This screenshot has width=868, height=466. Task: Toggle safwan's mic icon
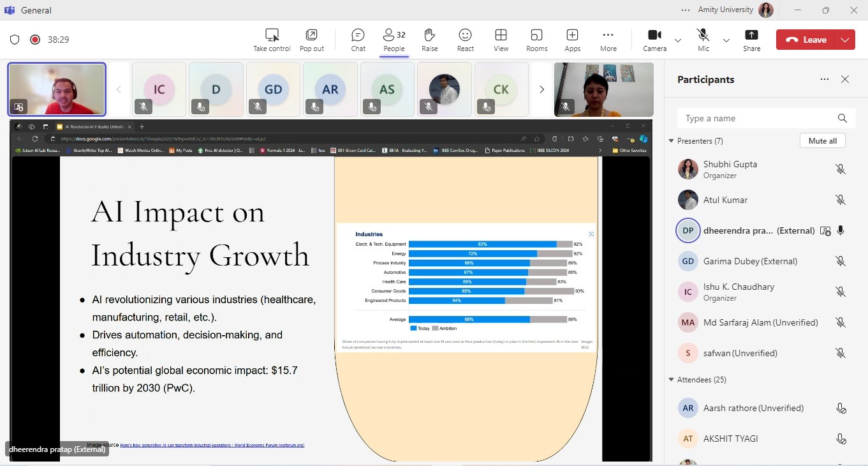[841, 353]
